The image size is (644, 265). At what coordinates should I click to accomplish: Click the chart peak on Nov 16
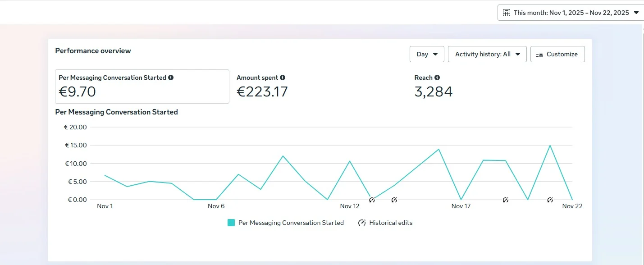(x=438, y=149)
